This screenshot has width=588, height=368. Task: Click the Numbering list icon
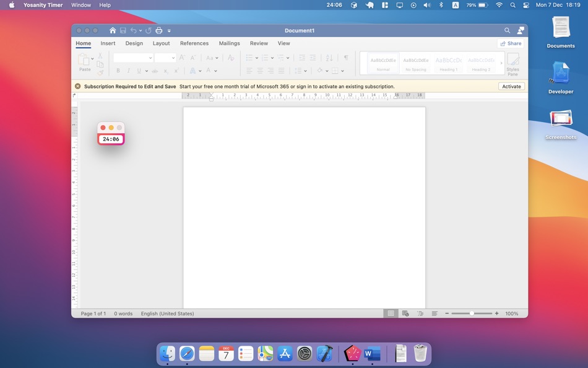(265, 58)
